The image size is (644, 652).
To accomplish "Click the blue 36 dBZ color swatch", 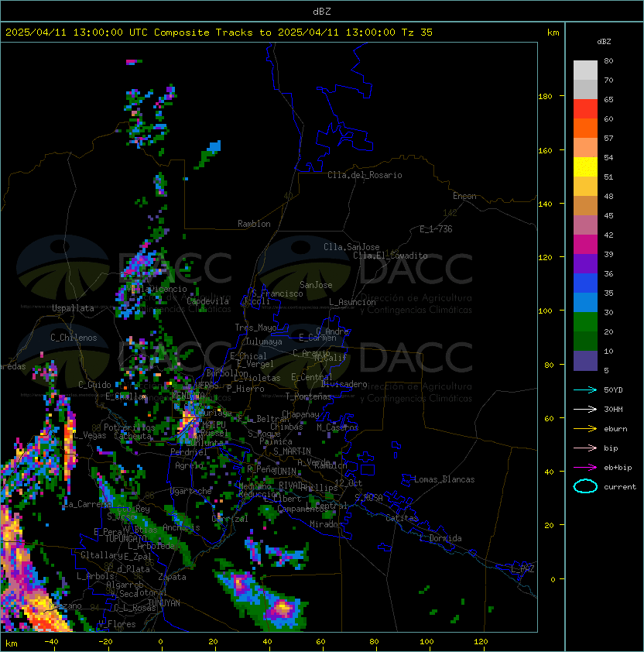I will click(x=585, y=283).
